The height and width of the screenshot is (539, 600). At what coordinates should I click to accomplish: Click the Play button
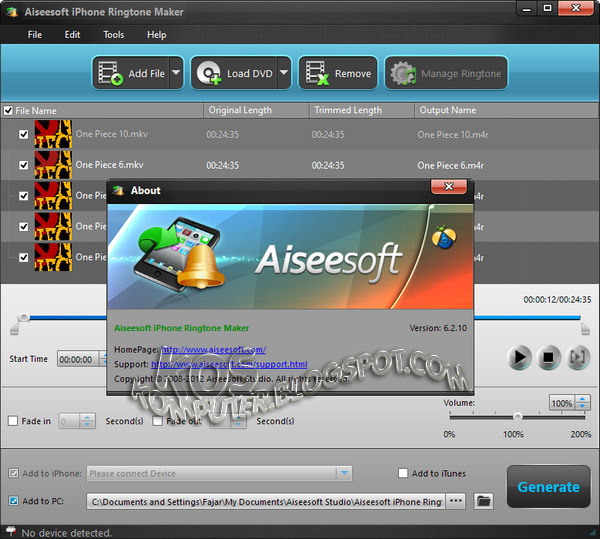[x=519, y=357]
